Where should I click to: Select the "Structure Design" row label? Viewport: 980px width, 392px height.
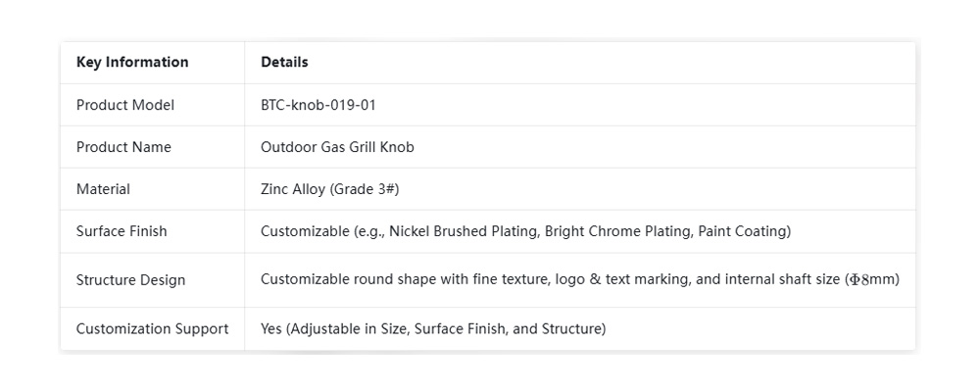coord(130,280)
